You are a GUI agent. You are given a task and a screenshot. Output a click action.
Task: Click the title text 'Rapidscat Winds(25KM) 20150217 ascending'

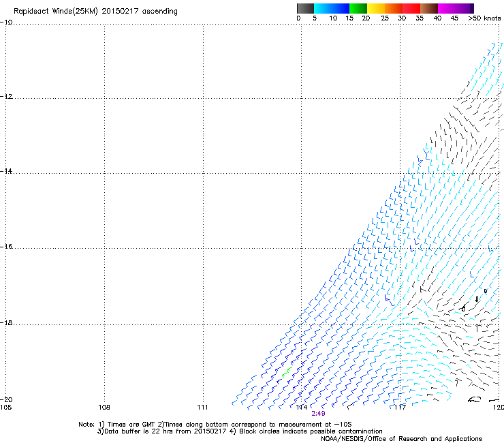pyautogui.click(x=95, y=12)
